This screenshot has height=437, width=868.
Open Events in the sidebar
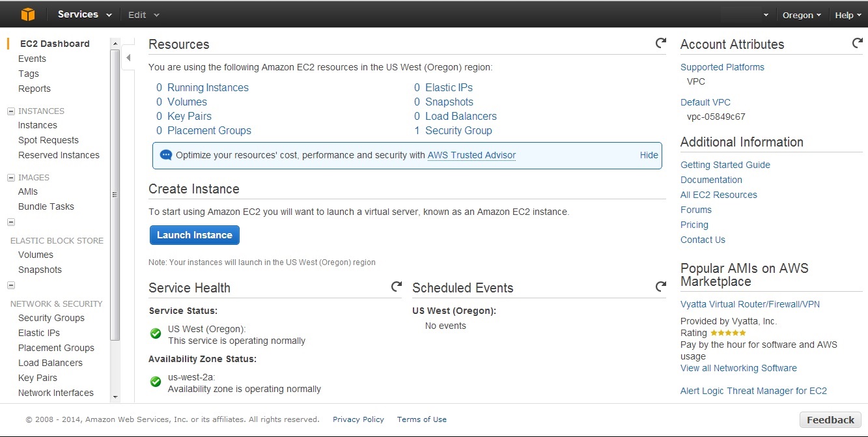coord(32,59)
